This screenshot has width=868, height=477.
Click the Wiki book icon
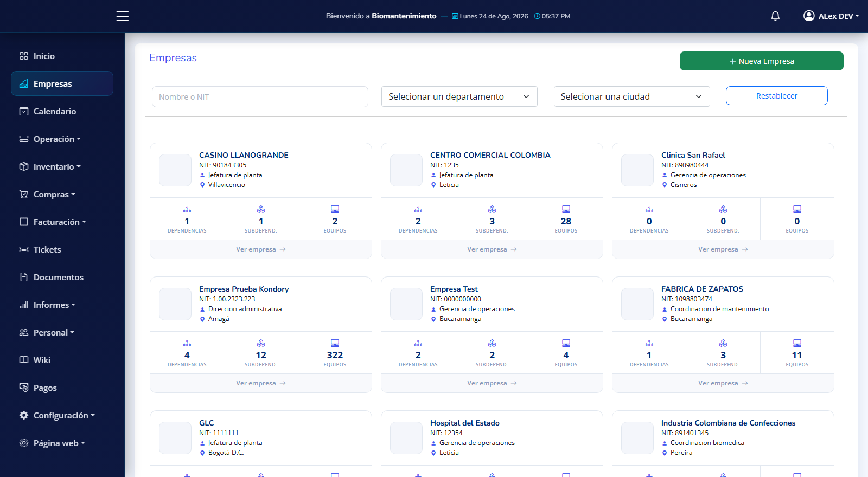24,360
